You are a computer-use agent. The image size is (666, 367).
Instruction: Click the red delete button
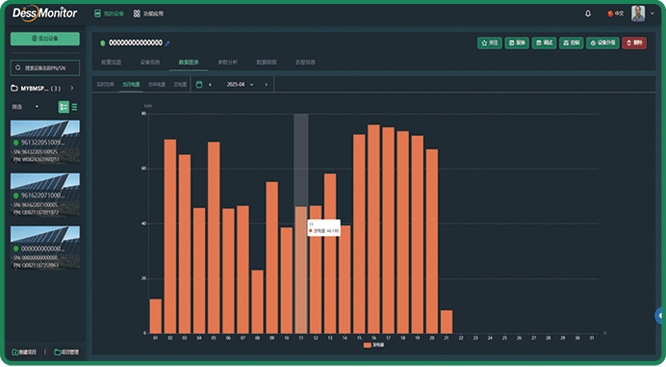pos(634,43)
